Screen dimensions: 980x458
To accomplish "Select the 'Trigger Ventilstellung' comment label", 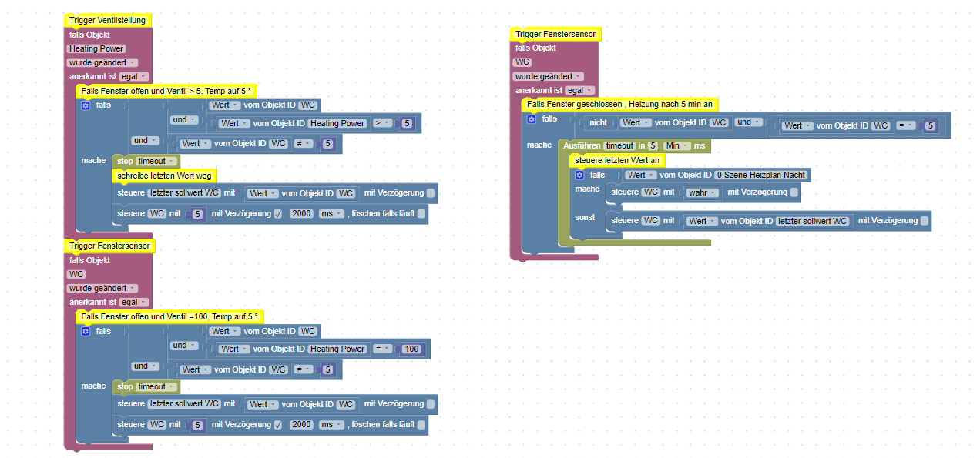I will tap(107, 20).
